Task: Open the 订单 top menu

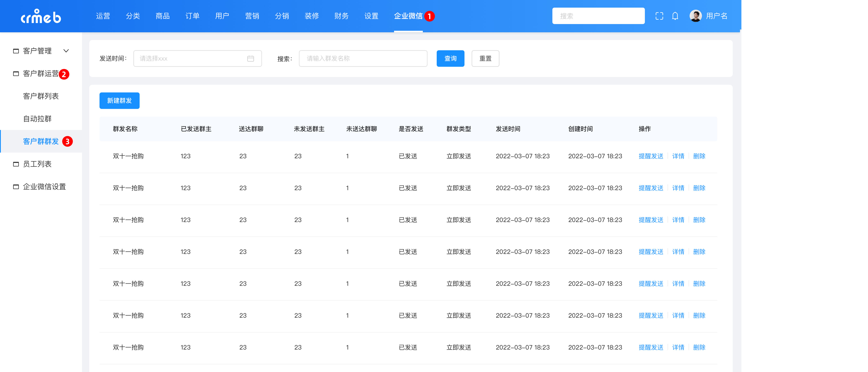Action: pos(192,16)
